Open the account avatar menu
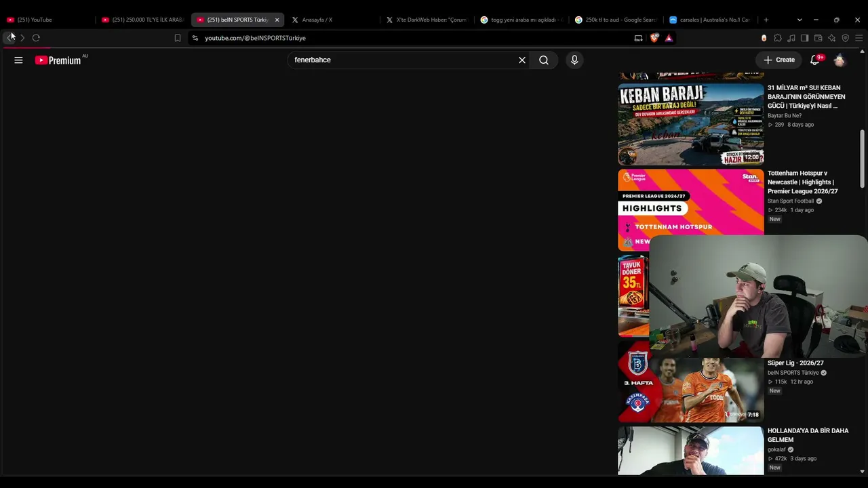The height and width of the screenshot is (488, 868). [840, 60]
